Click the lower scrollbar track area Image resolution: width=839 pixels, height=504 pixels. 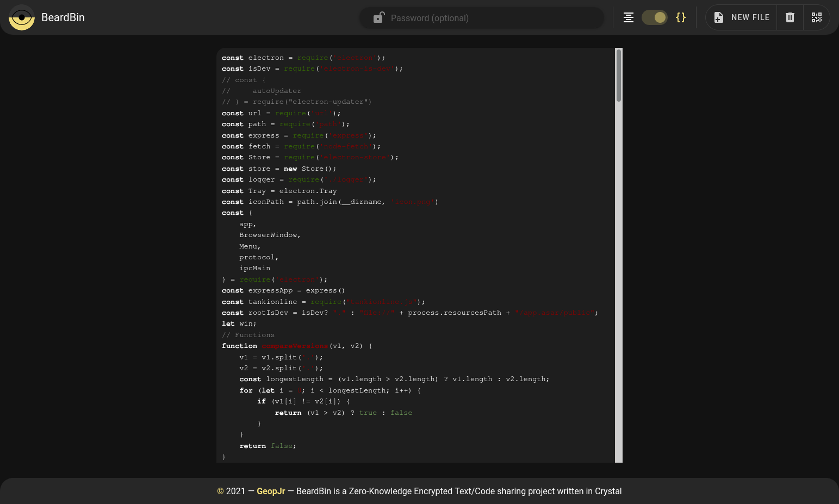pyautogui.click(x=618, y=326)
